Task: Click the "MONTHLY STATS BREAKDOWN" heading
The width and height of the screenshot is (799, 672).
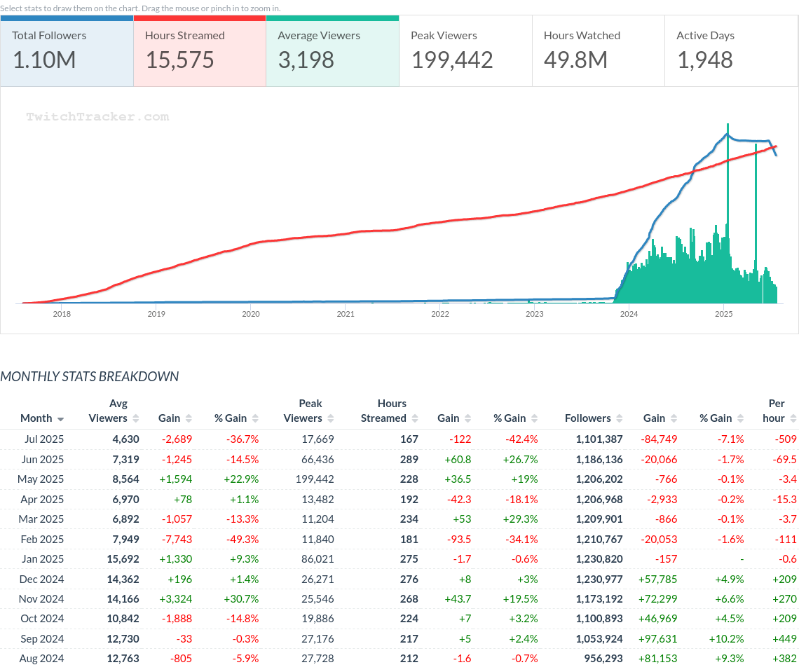Action: [90, 376]
